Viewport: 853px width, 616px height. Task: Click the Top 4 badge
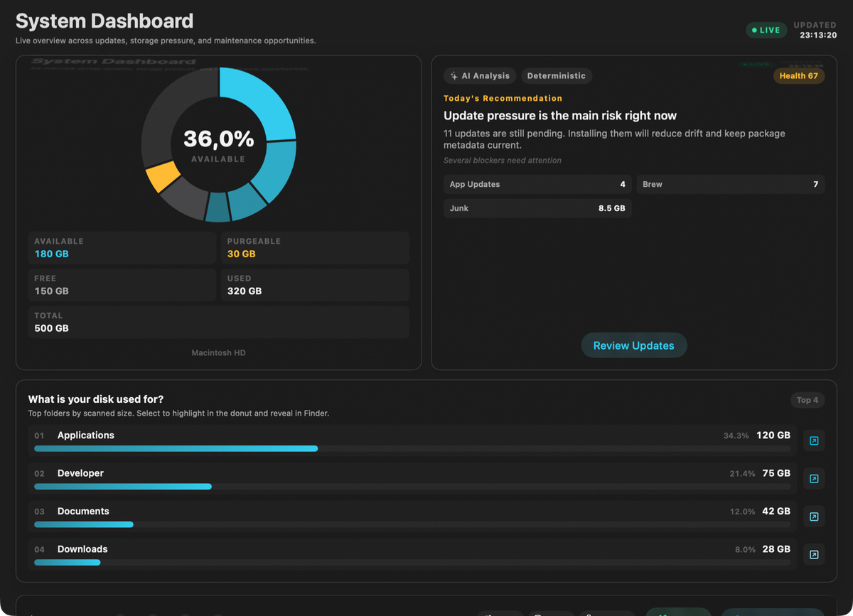coord(808,400)
